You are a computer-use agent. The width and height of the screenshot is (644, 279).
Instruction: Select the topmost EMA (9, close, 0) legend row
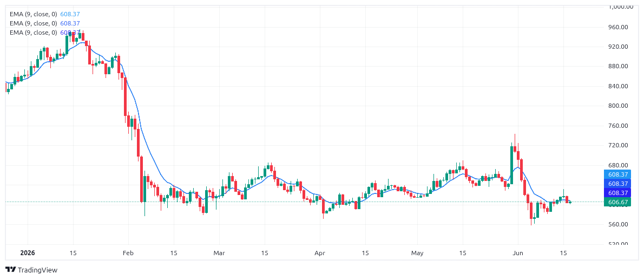(x=45, y=14)
